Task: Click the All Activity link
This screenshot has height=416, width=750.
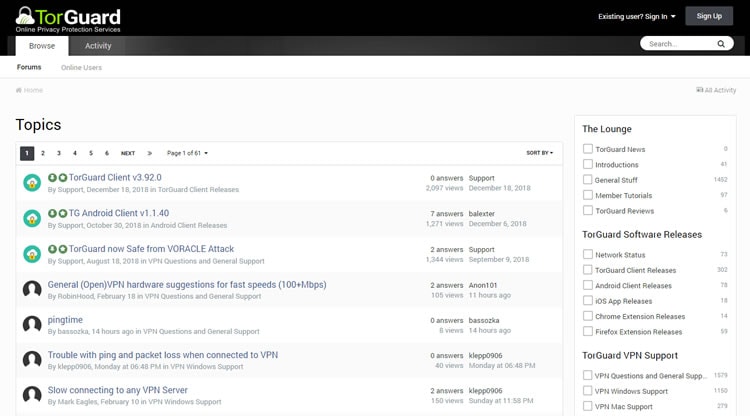Action: pos(716,90)
